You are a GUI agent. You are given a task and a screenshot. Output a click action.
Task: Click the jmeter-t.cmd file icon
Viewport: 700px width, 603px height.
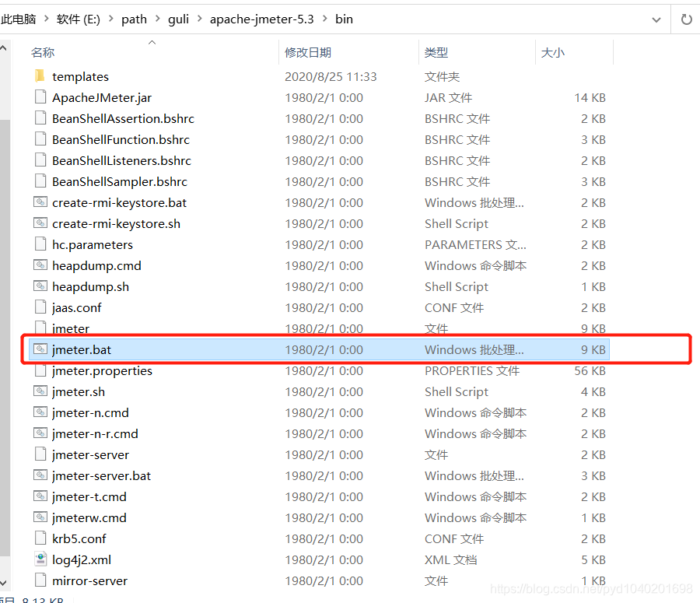(40, 496)
